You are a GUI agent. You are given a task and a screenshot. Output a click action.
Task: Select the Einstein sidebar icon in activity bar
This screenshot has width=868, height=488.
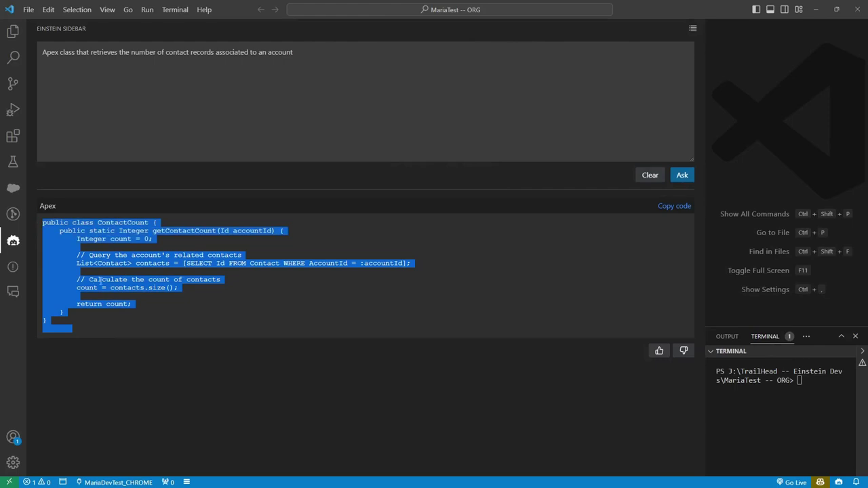13,241
